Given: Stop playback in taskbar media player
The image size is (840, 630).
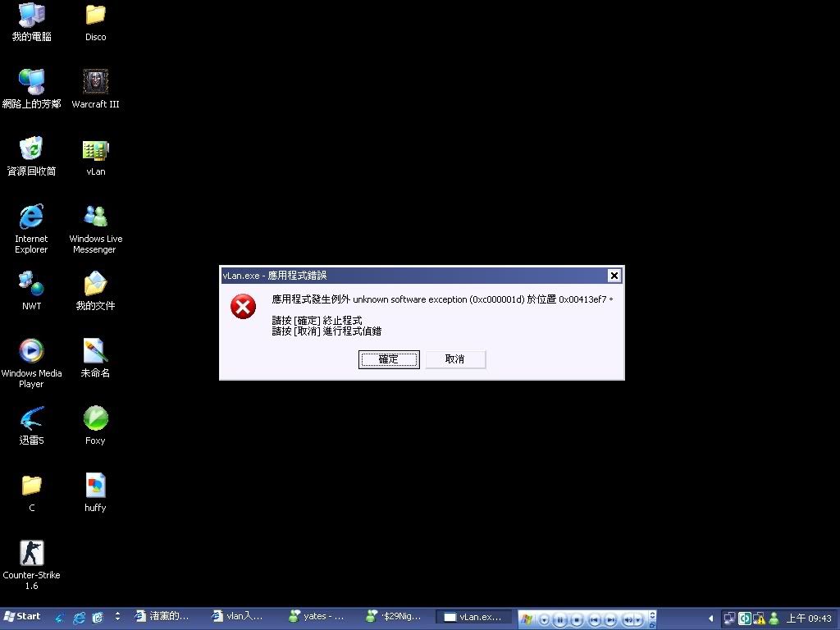Looking at the screenshot, I should pos(577,619).
